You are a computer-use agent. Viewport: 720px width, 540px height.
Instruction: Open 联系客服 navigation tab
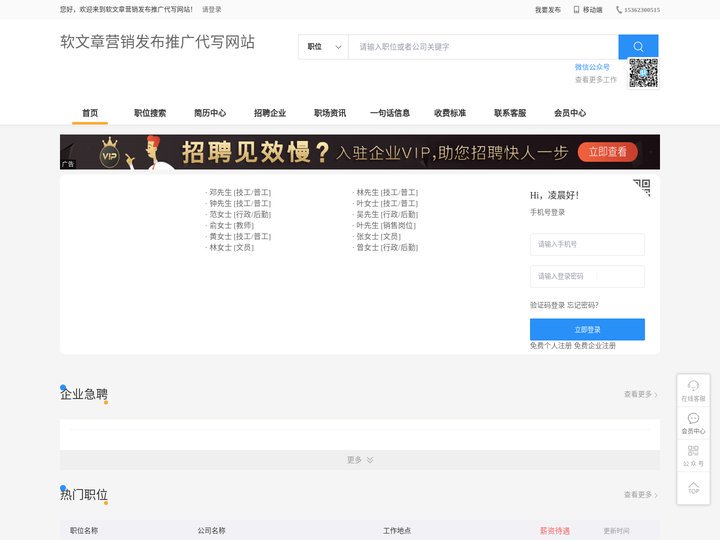point(510,113)
